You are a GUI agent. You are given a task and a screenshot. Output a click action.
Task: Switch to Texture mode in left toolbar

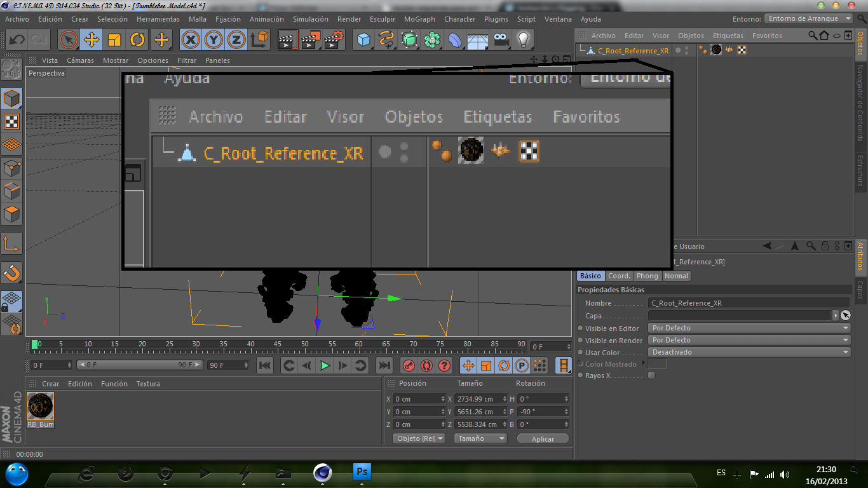[12, 121]
